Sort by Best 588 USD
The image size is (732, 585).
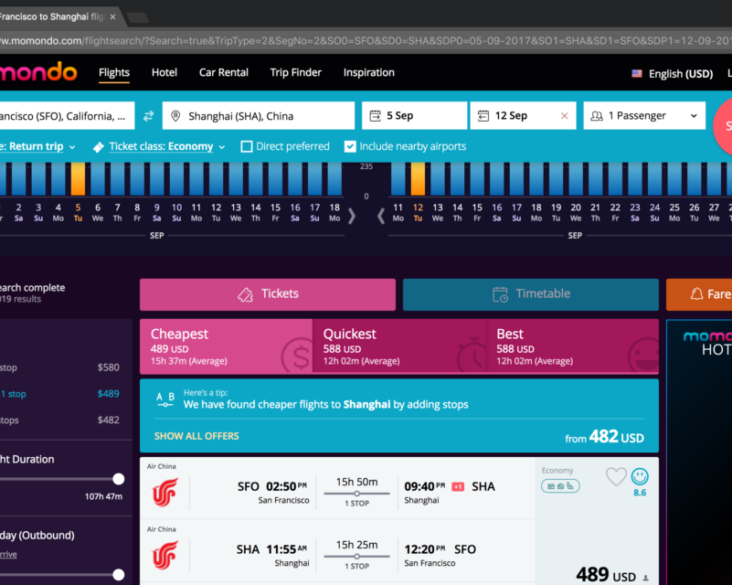click(x=572, y=346)
